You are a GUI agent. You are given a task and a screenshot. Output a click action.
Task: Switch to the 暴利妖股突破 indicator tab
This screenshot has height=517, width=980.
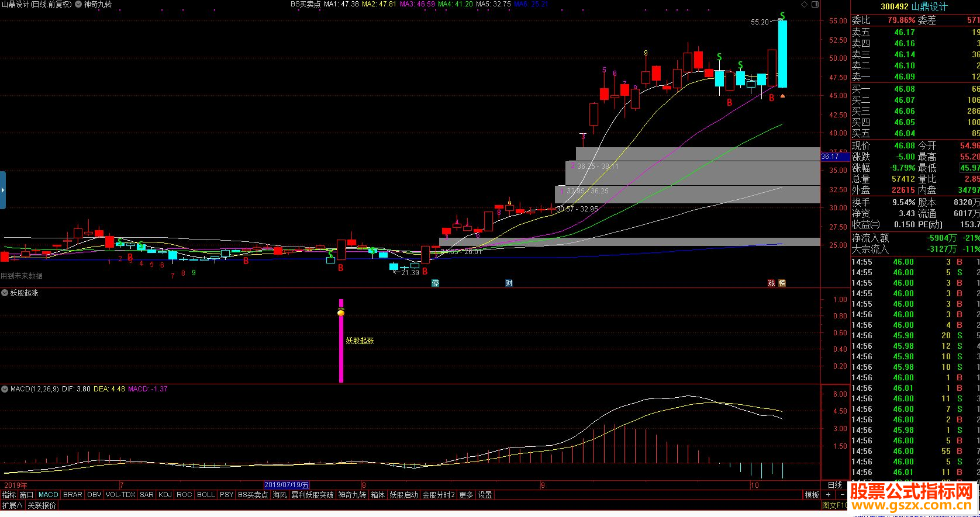313,495
